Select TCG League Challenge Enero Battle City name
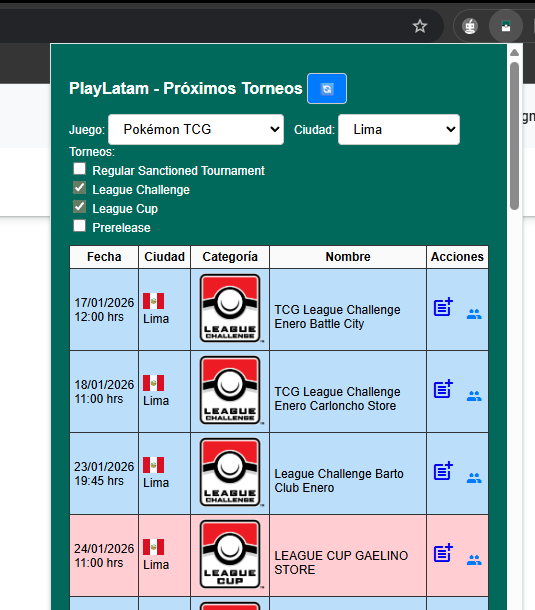Screen dimensions: 535x610 (x=337, y=317)
